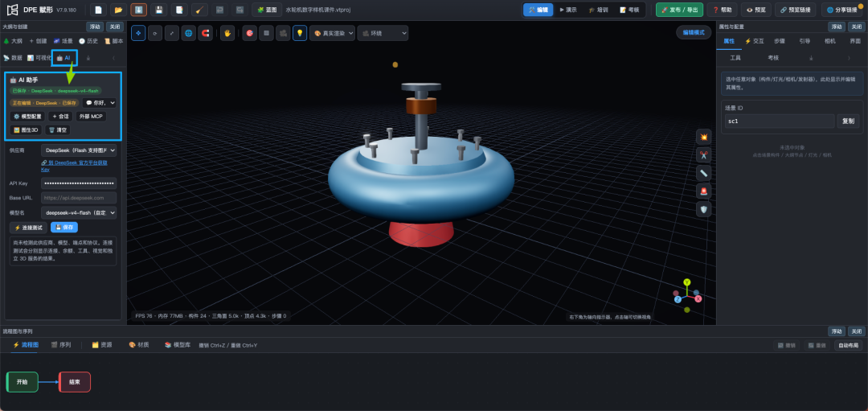Click the explode view icon on viewport right
The width and height of the screenshot is (868, 411).
tap(703, 137)
